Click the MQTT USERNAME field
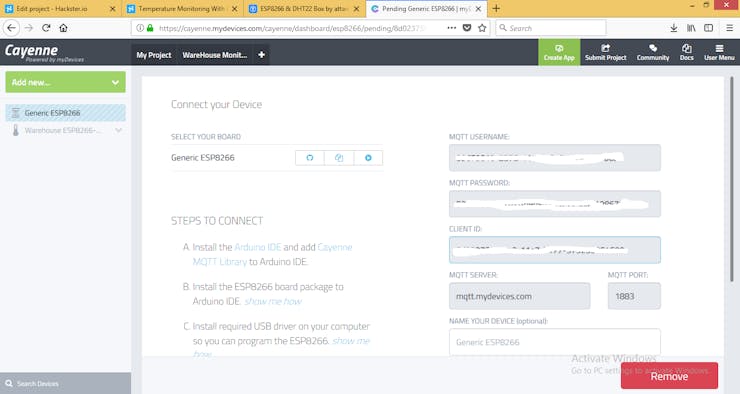 [555, 158]
